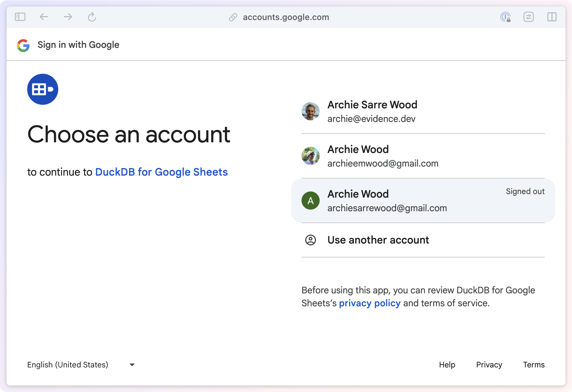
Task: Click Use another account
Action: tap(423, 240)
